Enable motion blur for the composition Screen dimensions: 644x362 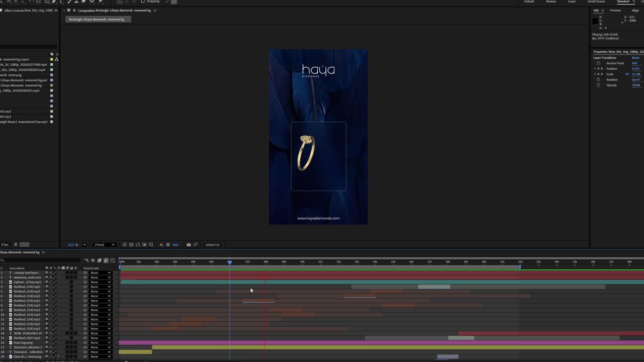(x=106, y=260)
